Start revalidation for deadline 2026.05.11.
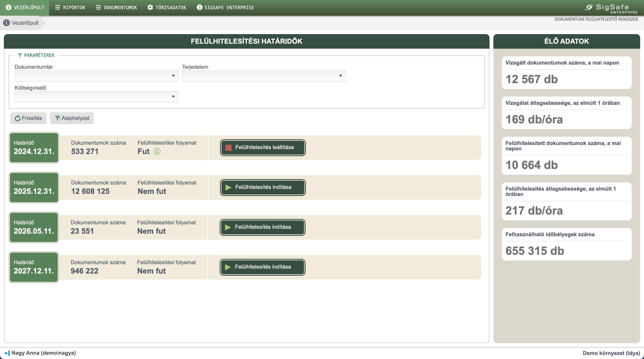This screenshot has height=359, width=644. (263, 227)
